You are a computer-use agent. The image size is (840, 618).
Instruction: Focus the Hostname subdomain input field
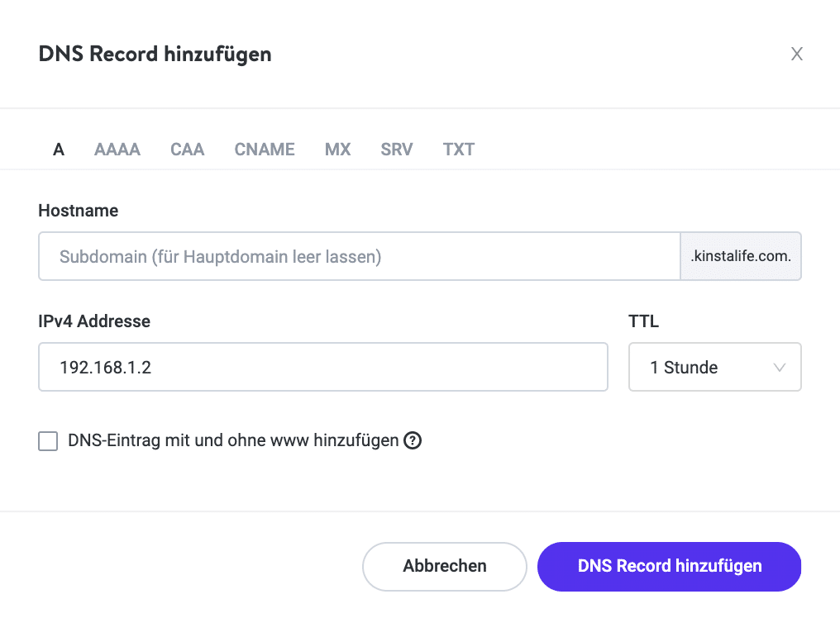click(x=359, y=257)
